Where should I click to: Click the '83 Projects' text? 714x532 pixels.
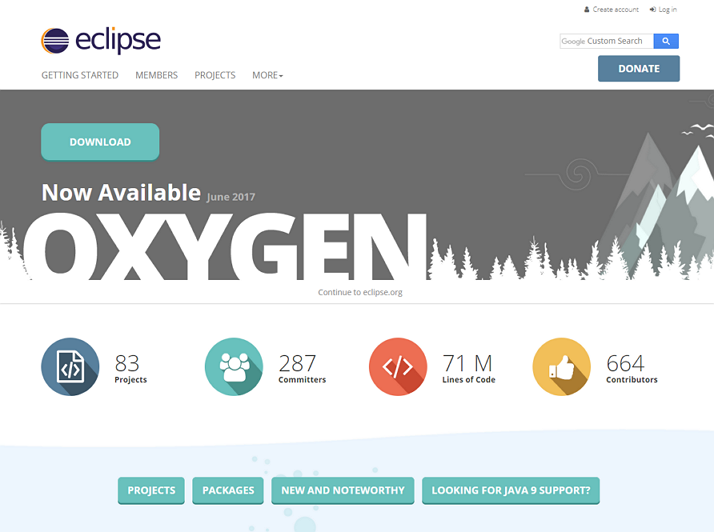[131, 368]
